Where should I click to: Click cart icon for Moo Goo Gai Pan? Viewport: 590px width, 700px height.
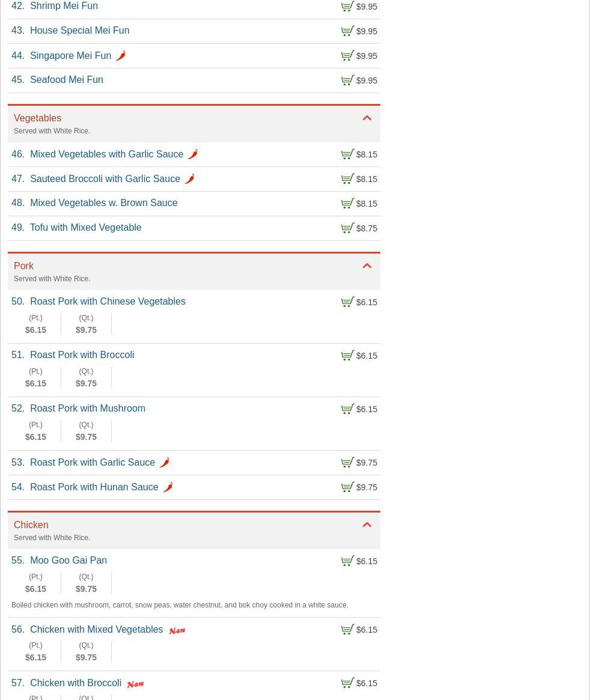(348, 561)
